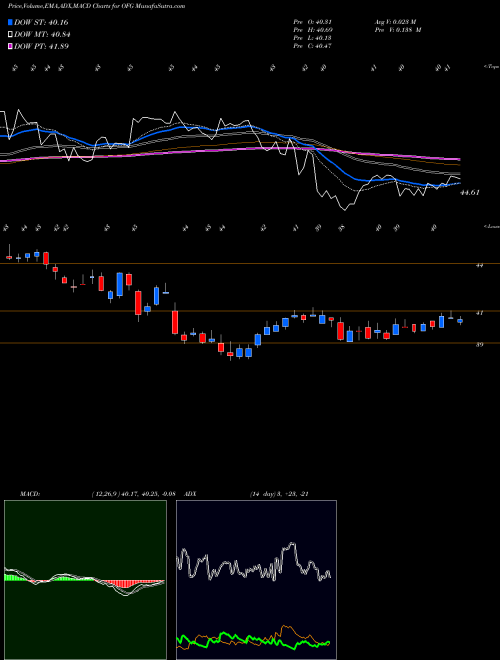Image resolution: width=500 pixels, height=660 pixels.
Task: Click inside the green MACD chart panel
Action: tap(85, 580)
